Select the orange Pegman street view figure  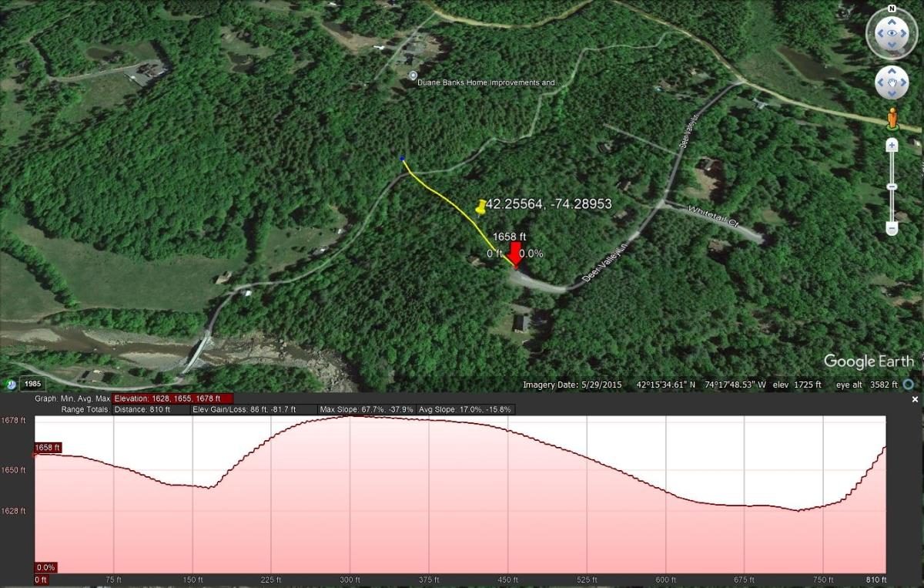[892, 118]
